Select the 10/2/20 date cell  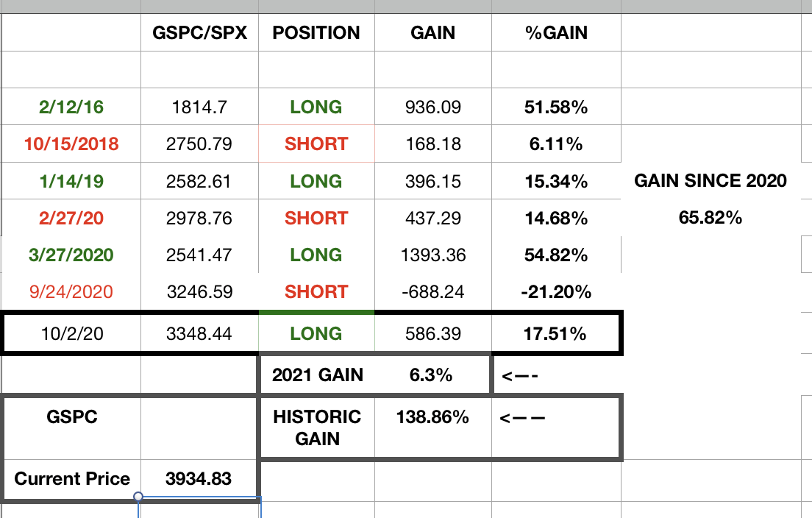[71, 333]
